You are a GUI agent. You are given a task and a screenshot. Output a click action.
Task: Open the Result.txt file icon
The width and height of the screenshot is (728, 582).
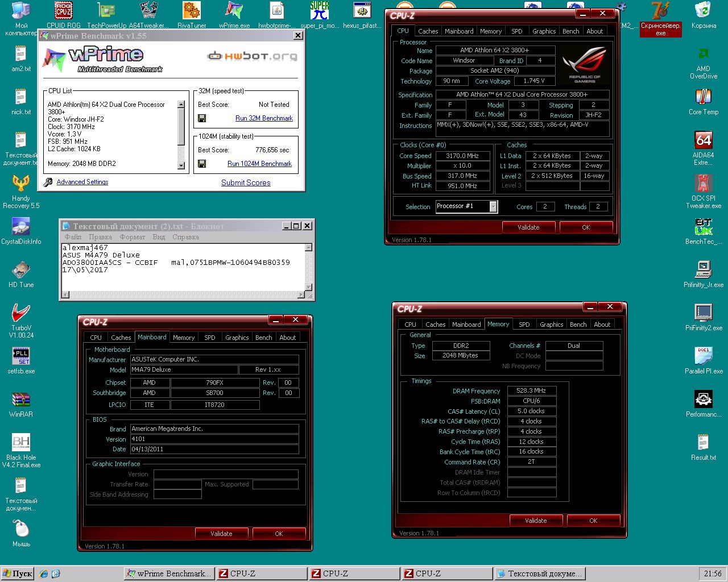point(704,447)
